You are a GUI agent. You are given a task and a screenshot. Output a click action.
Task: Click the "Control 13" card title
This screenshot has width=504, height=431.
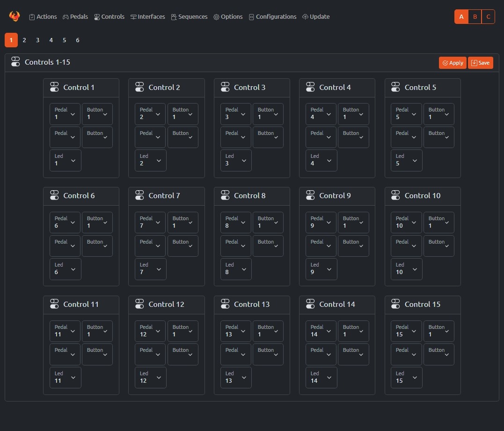252,304
